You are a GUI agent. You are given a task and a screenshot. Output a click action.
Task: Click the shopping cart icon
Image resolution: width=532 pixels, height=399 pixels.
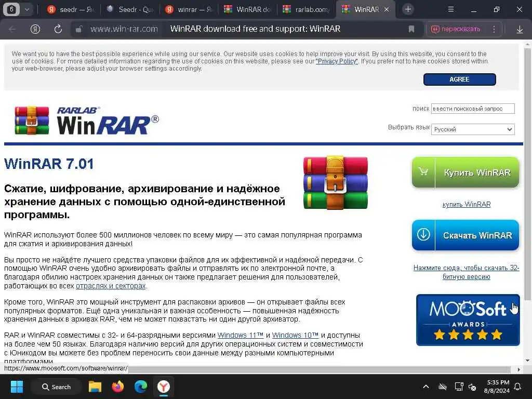point(423,171)
